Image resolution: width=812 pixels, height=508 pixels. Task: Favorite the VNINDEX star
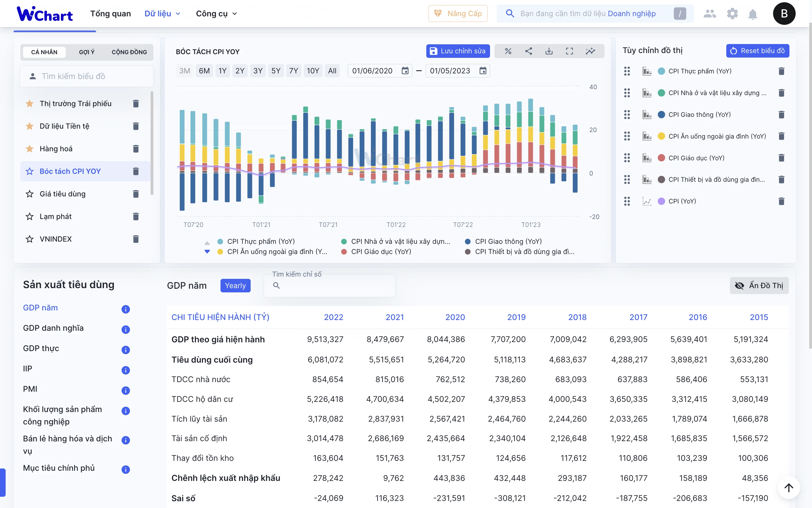coord(30,239)
